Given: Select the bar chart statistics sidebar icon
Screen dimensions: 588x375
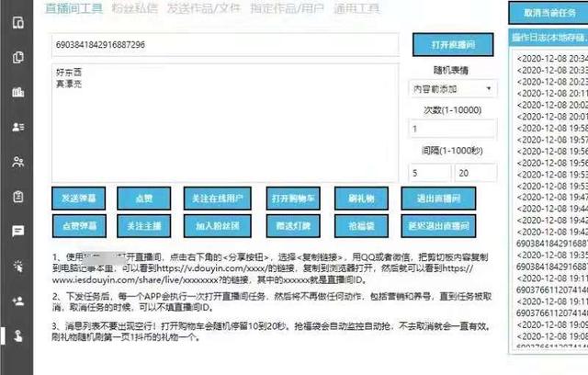Looking at the screenshot, I should (17, 93).
